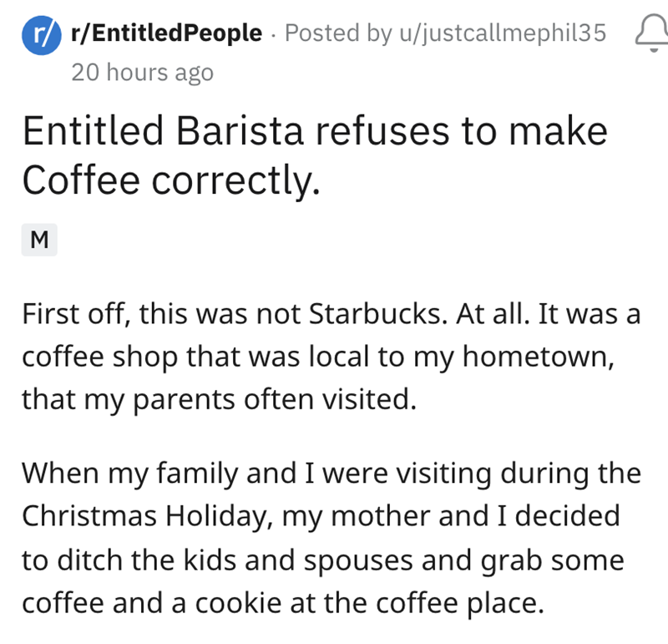668x644 pixels.
Task: Click the "M" flair tag
Action: [x=38, y=241]
